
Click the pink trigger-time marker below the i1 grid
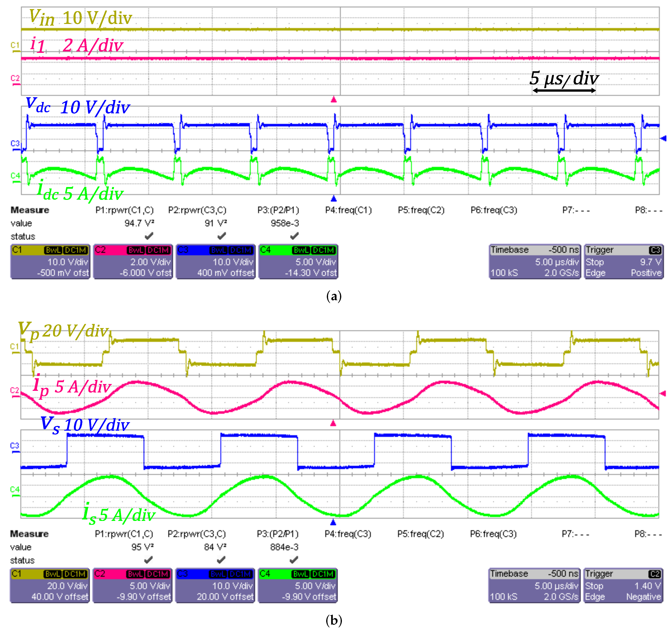(334, 99)
